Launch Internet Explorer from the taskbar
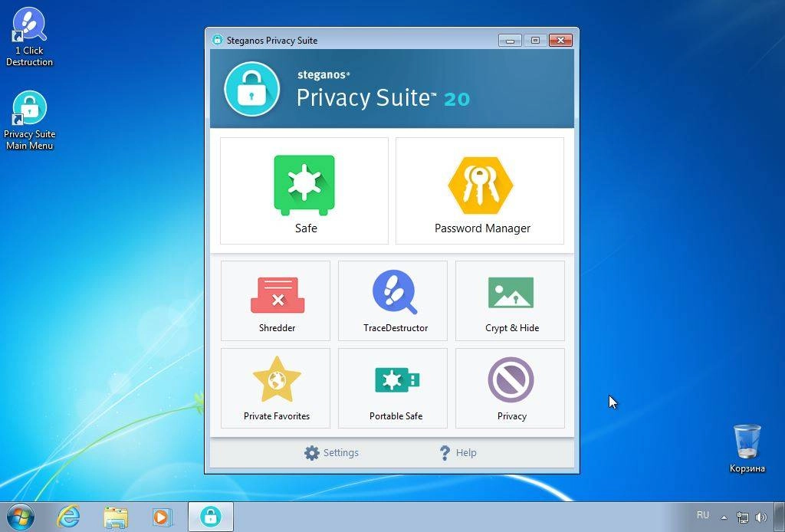Screen dimensions: 785x532 (68, 517)
